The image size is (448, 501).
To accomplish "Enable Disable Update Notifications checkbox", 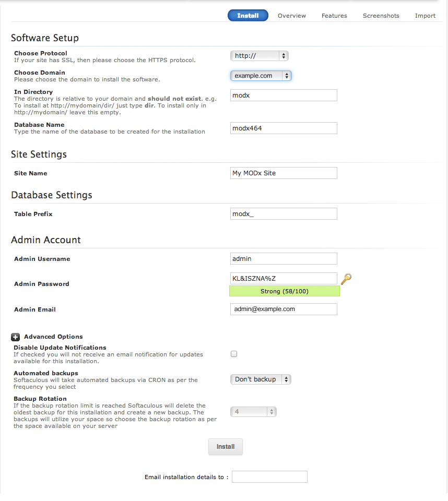I will (x=234, y=354).
